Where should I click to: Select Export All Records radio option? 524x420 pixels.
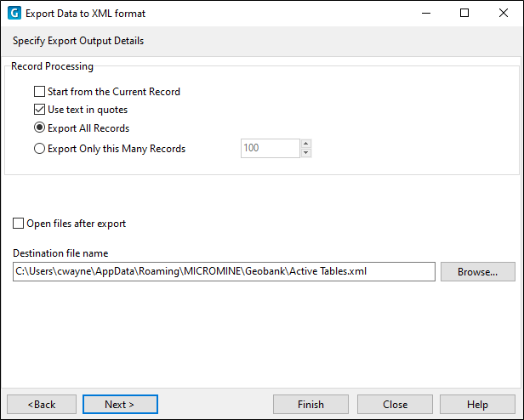pyautogui.click(x=39, y=128)
